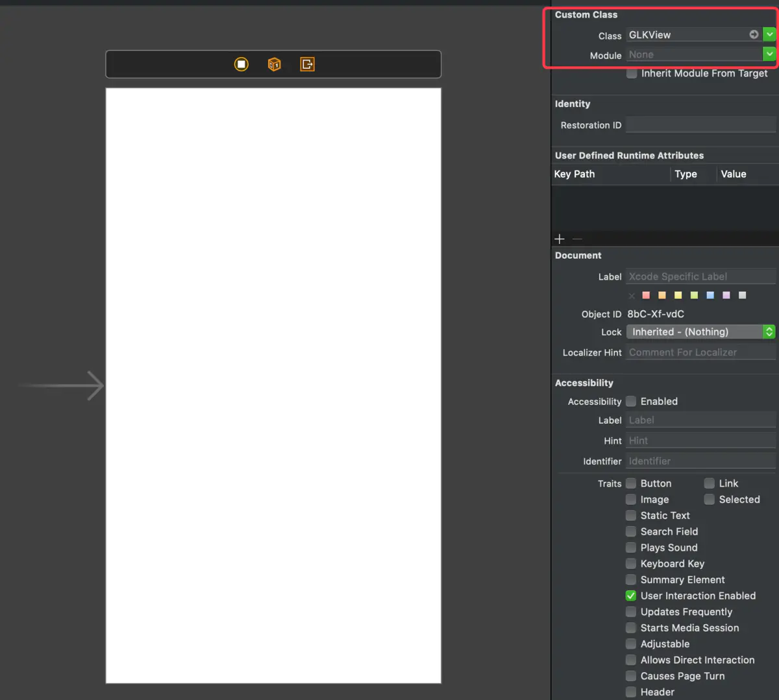Open the Module dropdown list

[769, 54]
